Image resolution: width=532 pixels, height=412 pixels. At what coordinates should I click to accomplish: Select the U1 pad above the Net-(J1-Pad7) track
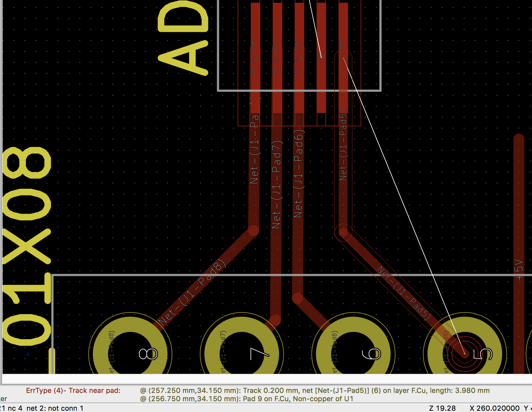277,57
